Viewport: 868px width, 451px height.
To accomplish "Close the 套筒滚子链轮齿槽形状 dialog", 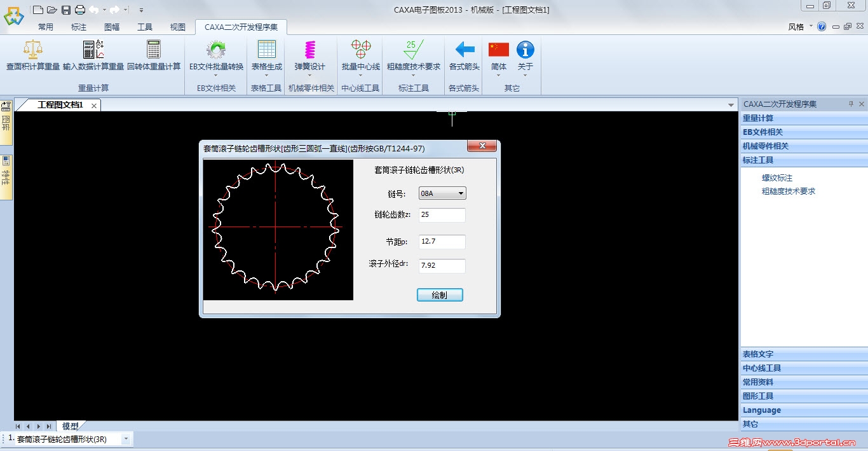I will pyautogui.click(x=482, y=146).
